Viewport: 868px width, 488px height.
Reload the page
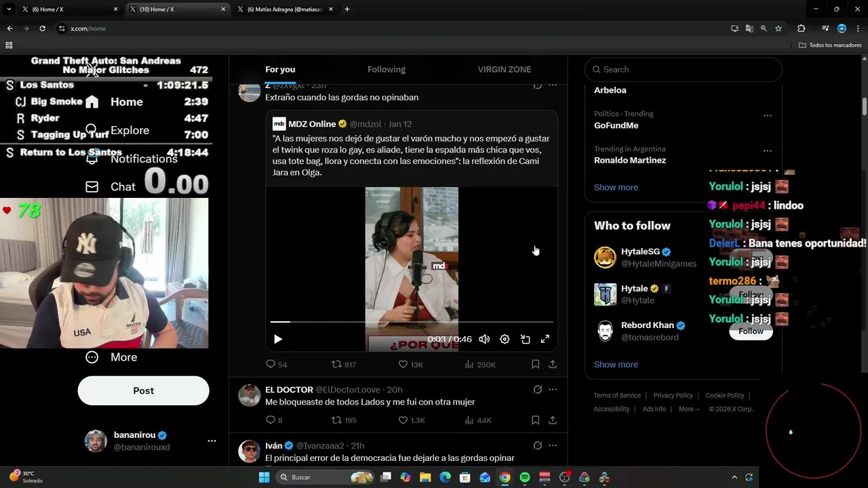tap(42, 28)
